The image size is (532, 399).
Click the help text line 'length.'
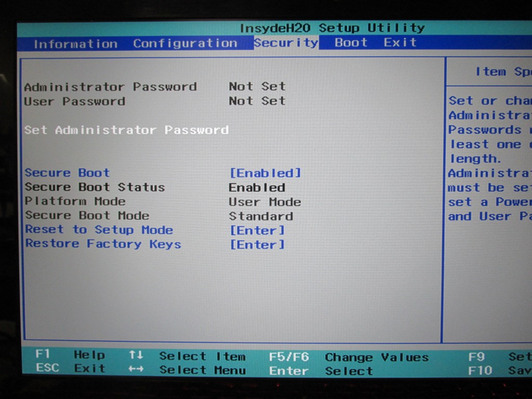pyautogui.click(x=475, y=159)
